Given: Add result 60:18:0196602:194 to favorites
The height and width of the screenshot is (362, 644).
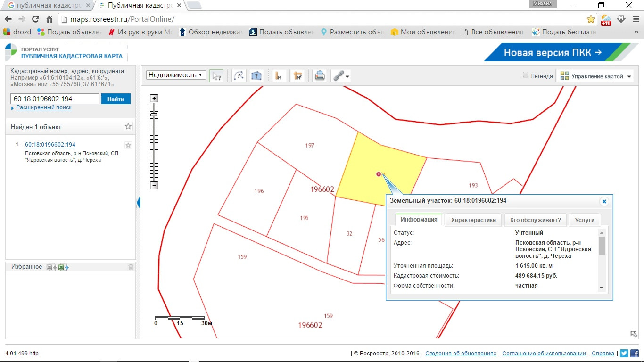Looking at the screenshot, I should click(x=128, y=145).
